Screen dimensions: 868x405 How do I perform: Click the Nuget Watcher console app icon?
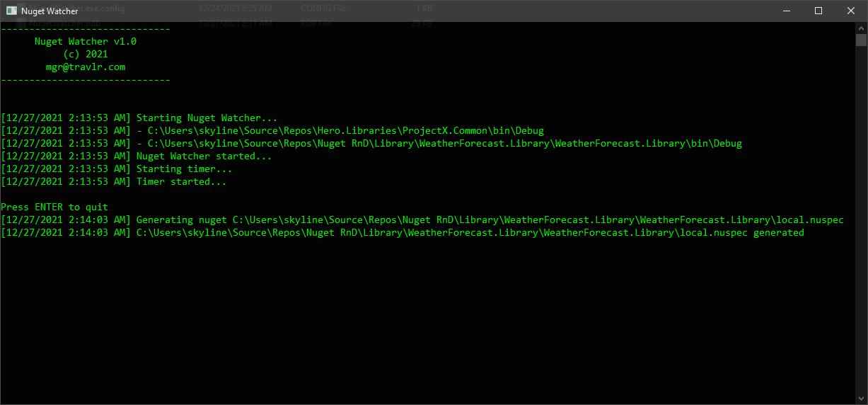[x=11, y=11]
